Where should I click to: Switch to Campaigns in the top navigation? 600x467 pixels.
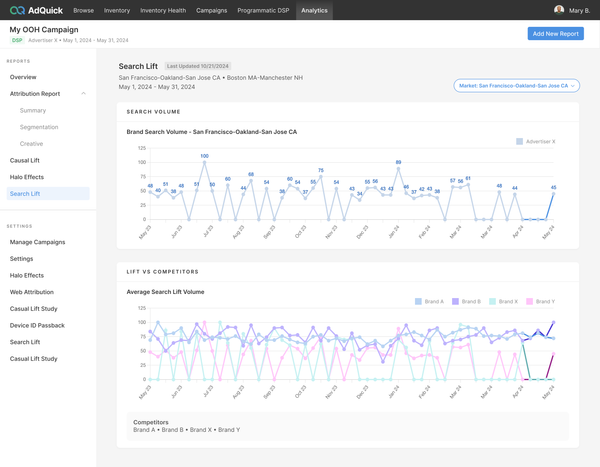point(212,10)
